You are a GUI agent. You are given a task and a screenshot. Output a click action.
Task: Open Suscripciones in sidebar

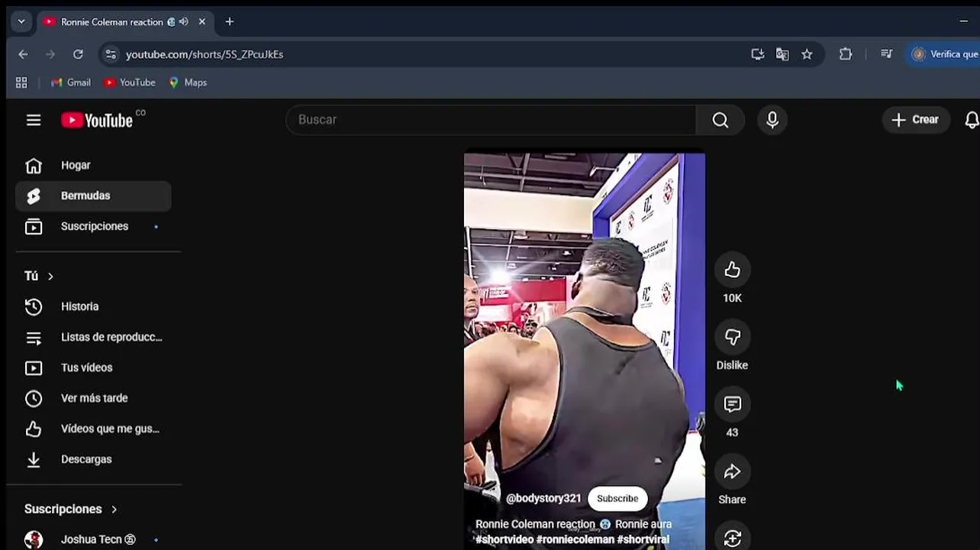point(93,226)
